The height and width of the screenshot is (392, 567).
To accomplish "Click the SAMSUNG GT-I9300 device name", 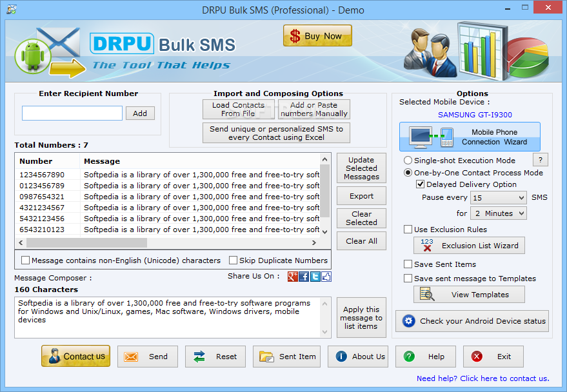I will (x=475, y=115).
